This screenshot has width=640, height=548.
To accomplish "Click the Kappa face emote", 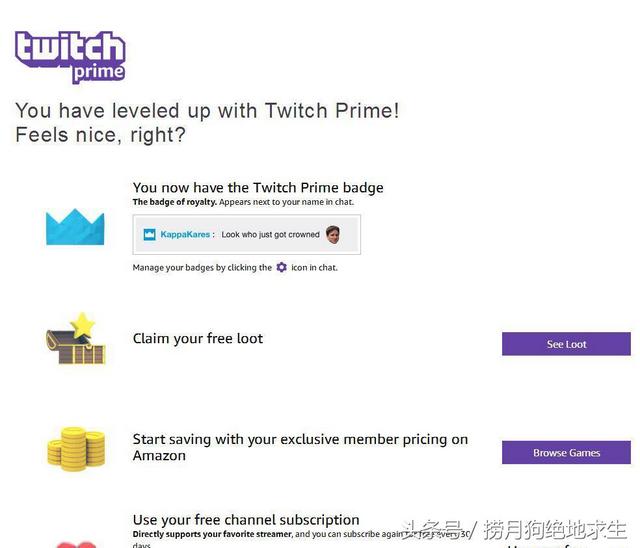I will (x=333, y=234).
